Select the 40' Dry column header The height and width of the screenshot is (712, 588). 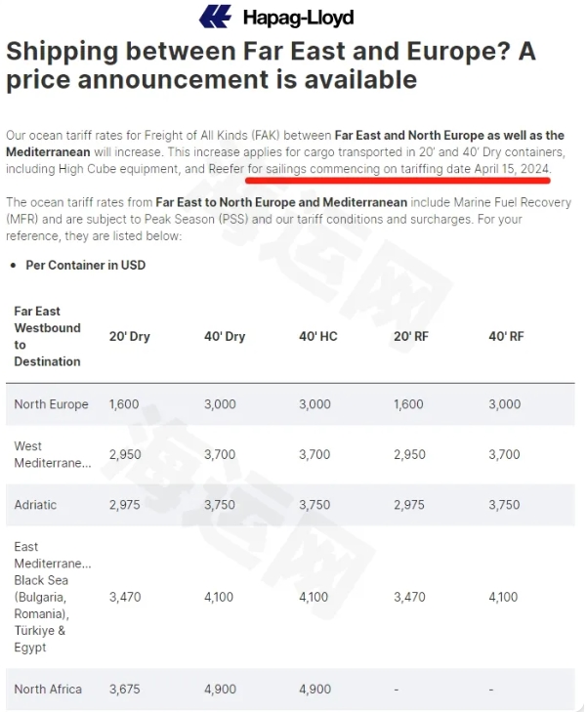coord(225,337)
